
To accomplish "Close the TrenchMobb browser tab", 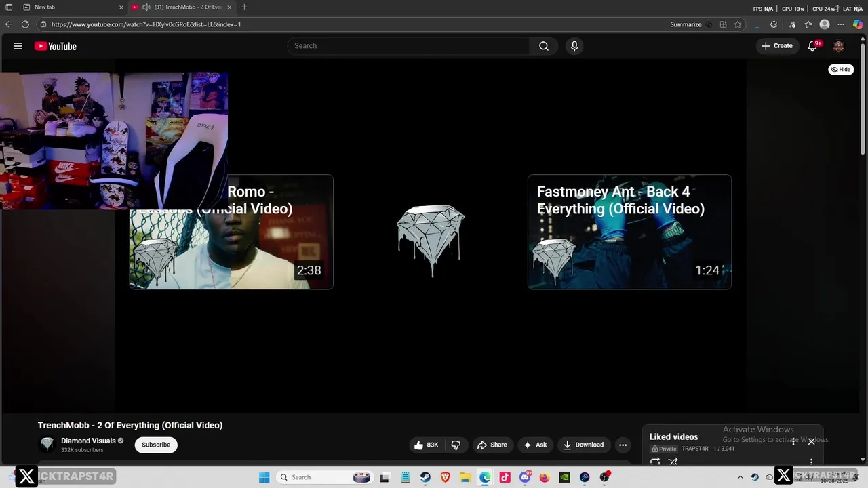I will [229, 7].
